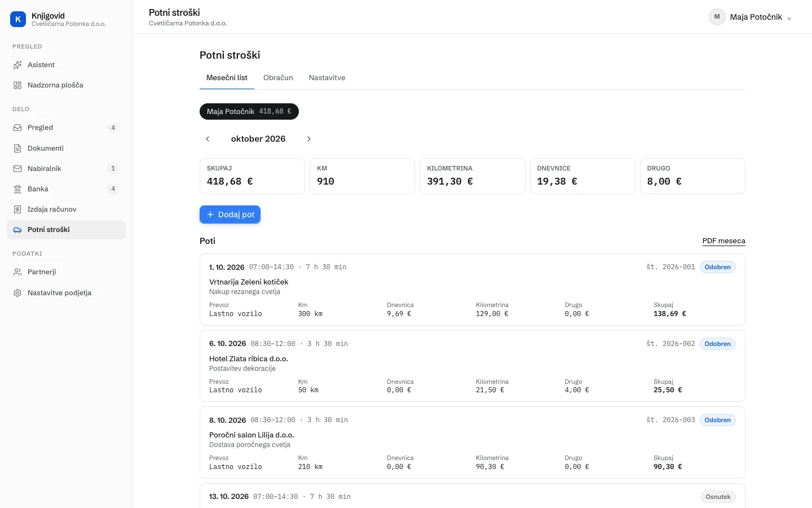Click trip number št. 2026-002
The width and height of the screenshot is (812, 508).
click(670, 344)
